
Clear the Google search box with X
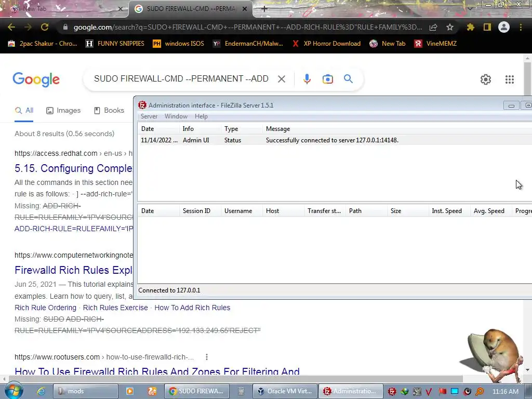282,79
